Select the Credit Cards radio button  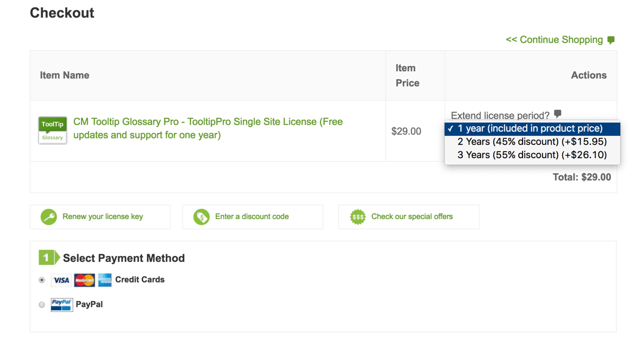42,280
